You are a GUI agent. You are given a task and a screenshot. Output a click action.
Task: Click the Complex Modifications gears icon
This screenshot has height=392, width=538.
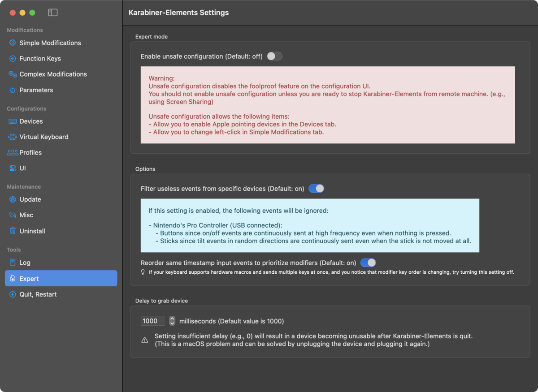(x=13, y=74)
